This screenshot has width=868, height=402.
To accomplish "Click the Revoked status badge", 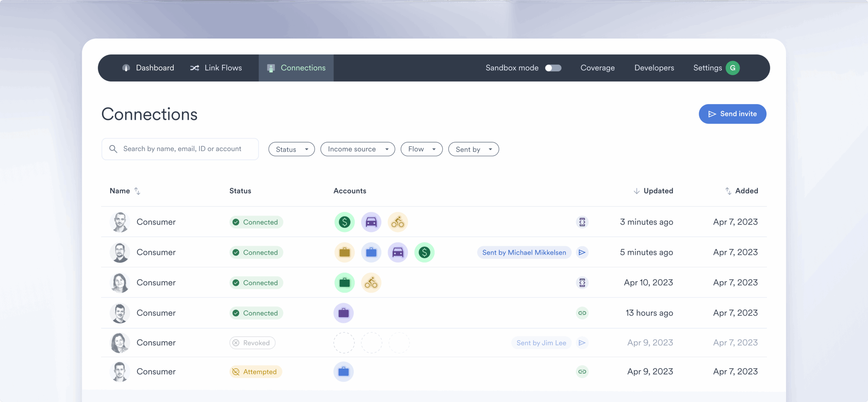I will click(252, 343).
